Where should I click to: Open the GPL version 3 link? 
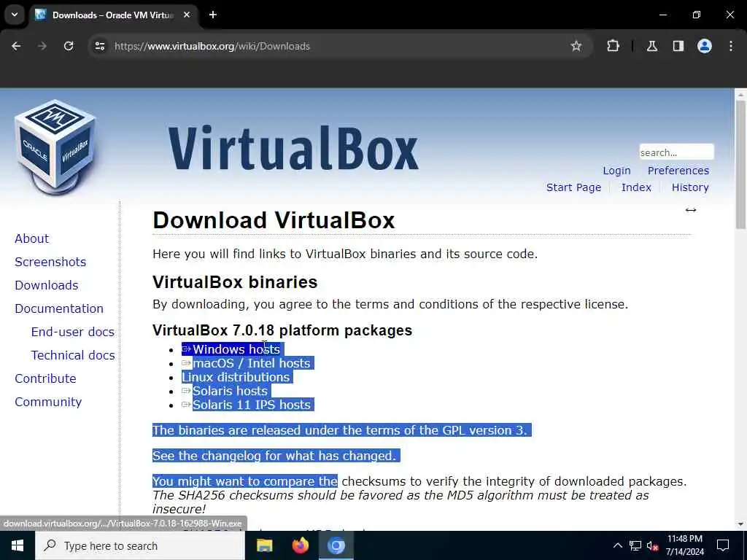click(x=483, y=430)
